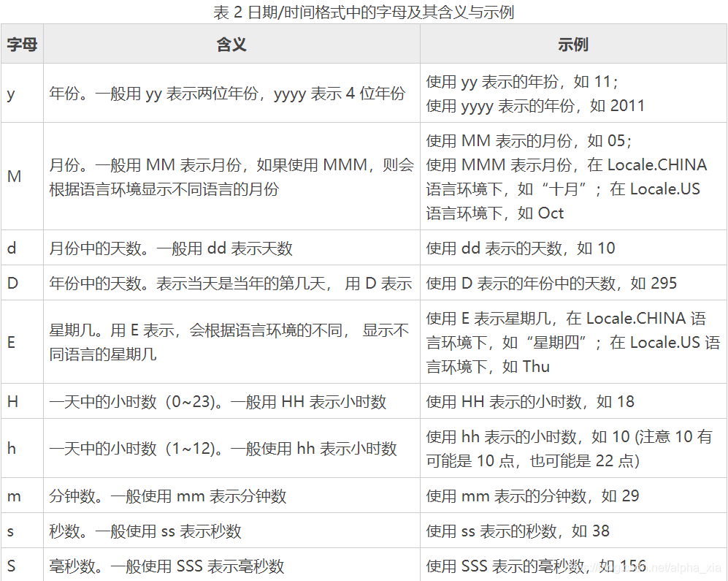Click the '示例' column header
This screenshot has width=728, height=581.
tap(573, 44)
